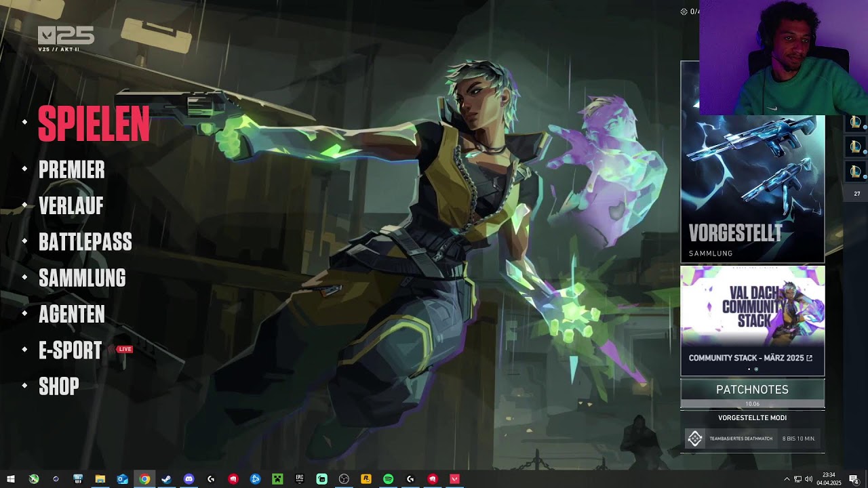Open blue Battle.net icon in taskbar
Image resolution: width=868 pixels, height=488 pixels.
coord(255,479)
